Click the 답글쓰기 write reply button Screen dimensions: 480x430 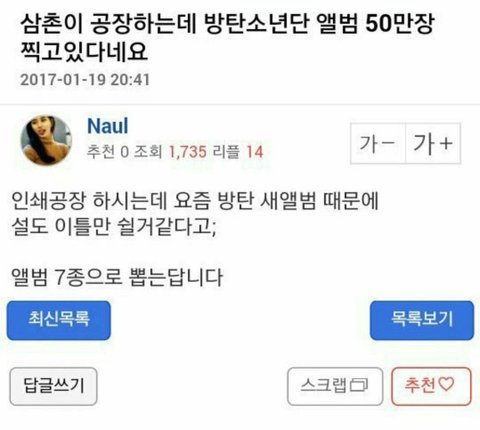coord(53,386)
